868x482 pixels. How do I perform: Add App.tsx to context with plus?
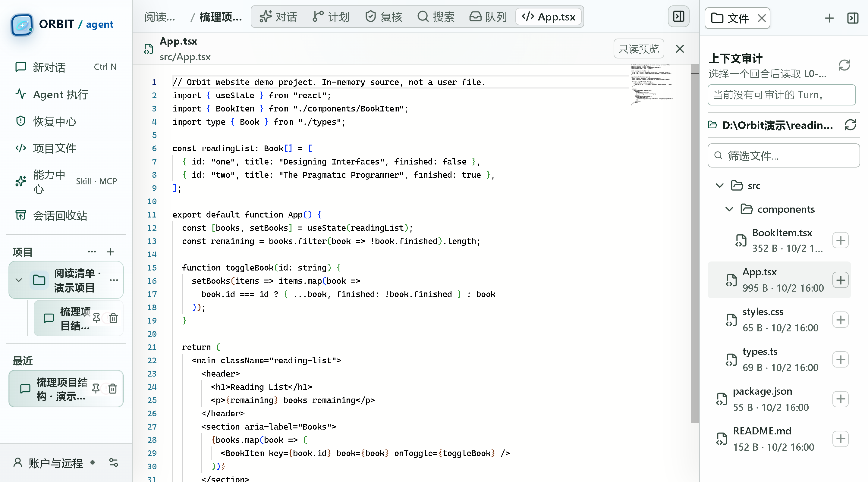(x=840, y=280)
